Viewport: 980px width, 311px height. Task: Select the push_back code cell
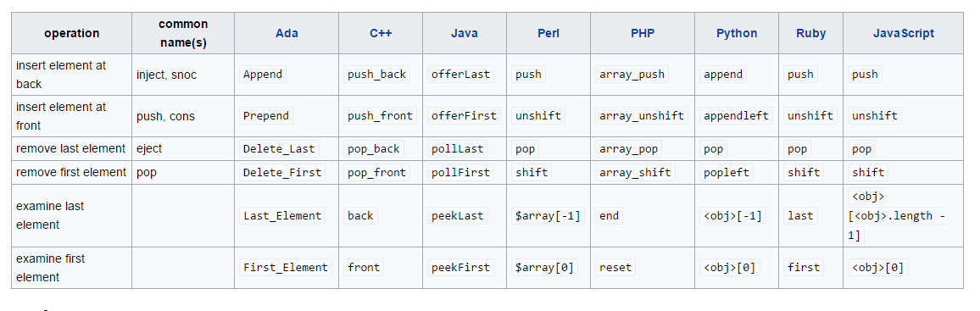pyautogui.click(x=377, y=75)
